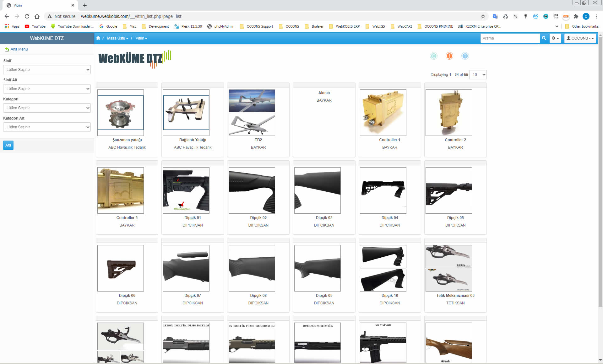Expand the Masa Üstü menu
Image resolution: width=603 pixels, height=364 pixels.
tap(117, 38)
